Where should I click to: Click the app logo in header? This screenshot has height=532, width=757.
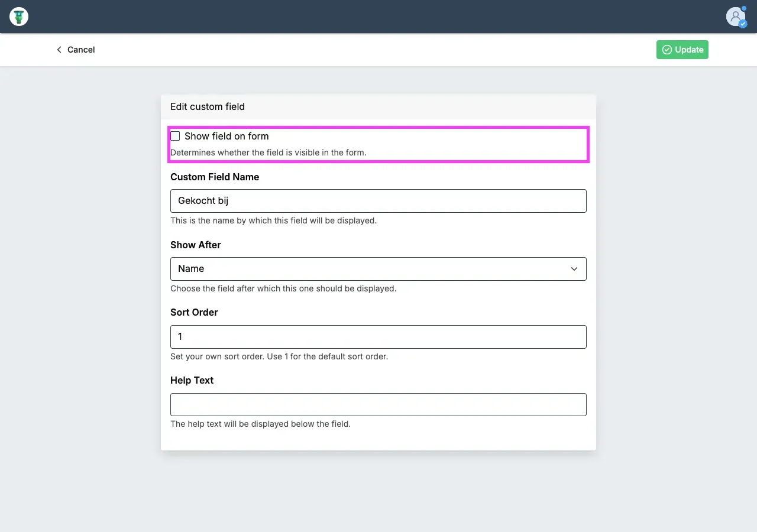pyautogui.click(x=19, y=17)
